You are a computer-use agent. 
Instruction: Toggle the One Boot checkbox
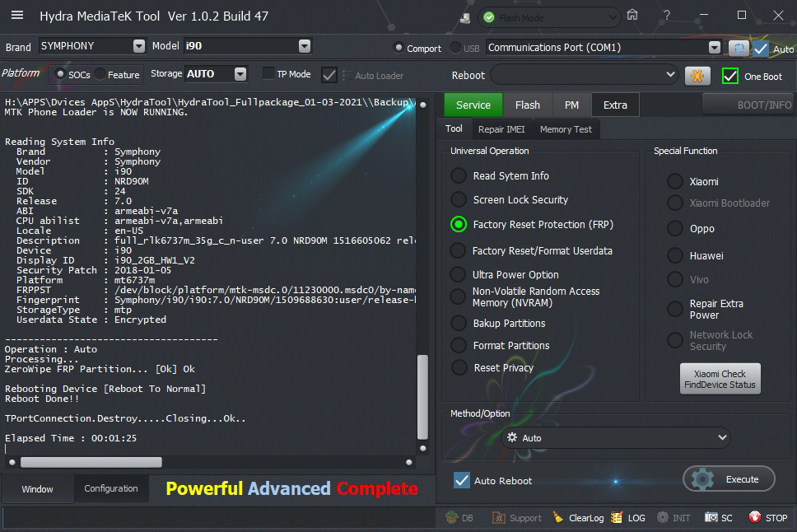pos(730,77)
